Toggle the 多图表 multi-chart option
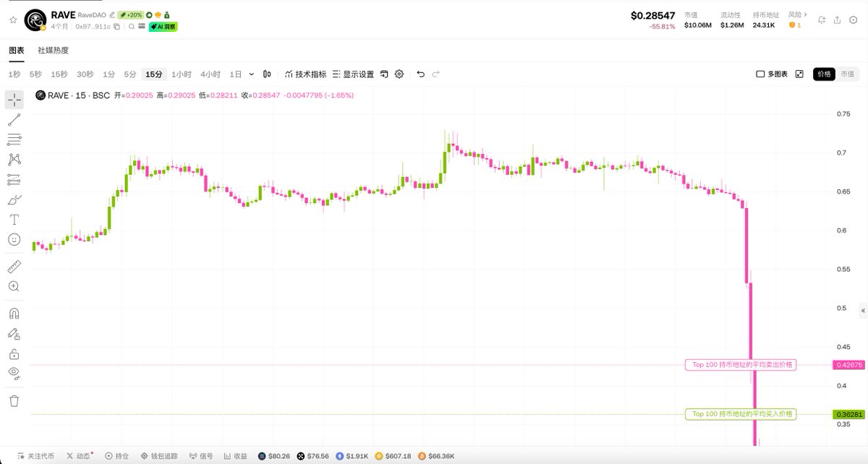The width and height of the screenshot is (868, 464). click(x=771, y=74)
